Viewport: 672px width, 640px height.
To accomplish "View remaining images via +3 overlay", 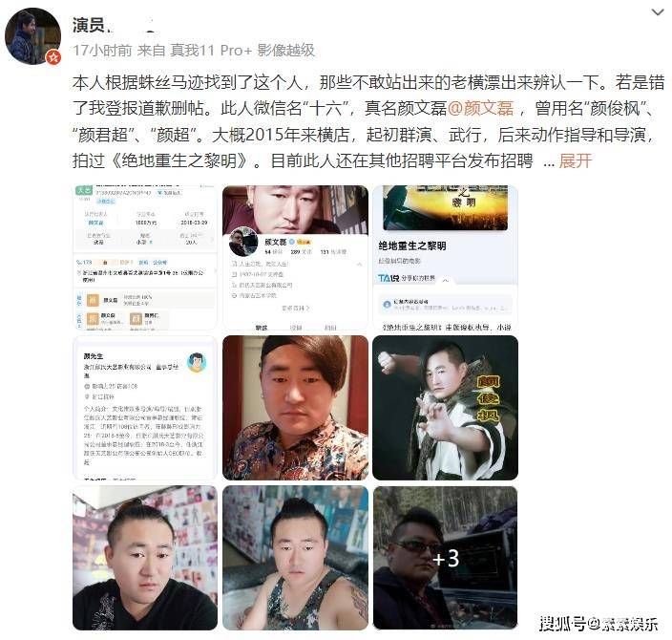I will click(445, 558).
